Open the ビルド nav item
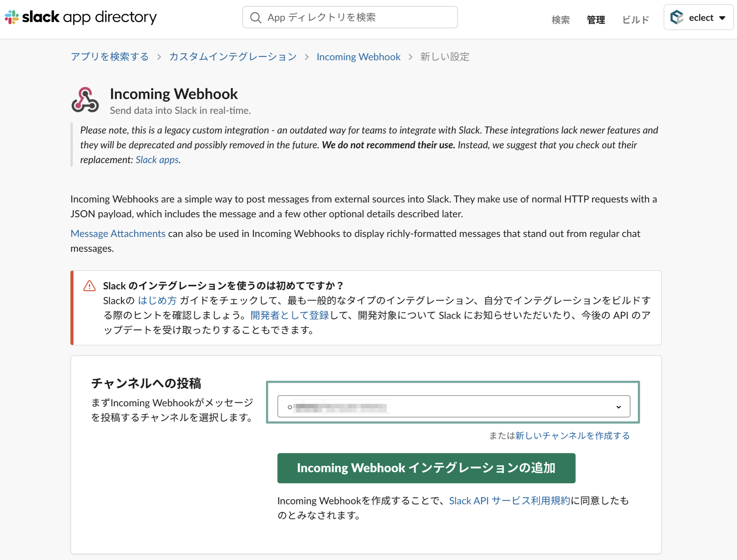This screenshot has width=737, height=560. [636, 20]
